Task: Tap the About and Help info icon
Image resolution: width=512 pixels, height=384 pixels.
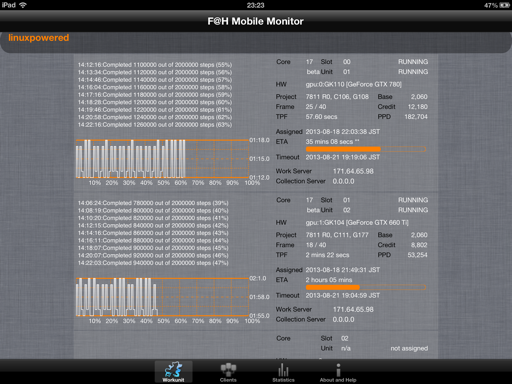Action: click(338, 369)
